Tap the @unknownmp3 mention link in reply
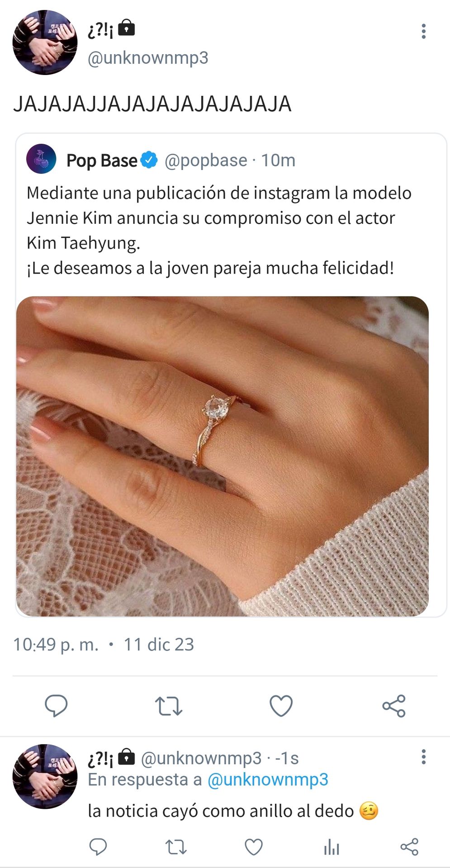 [268, 780]
